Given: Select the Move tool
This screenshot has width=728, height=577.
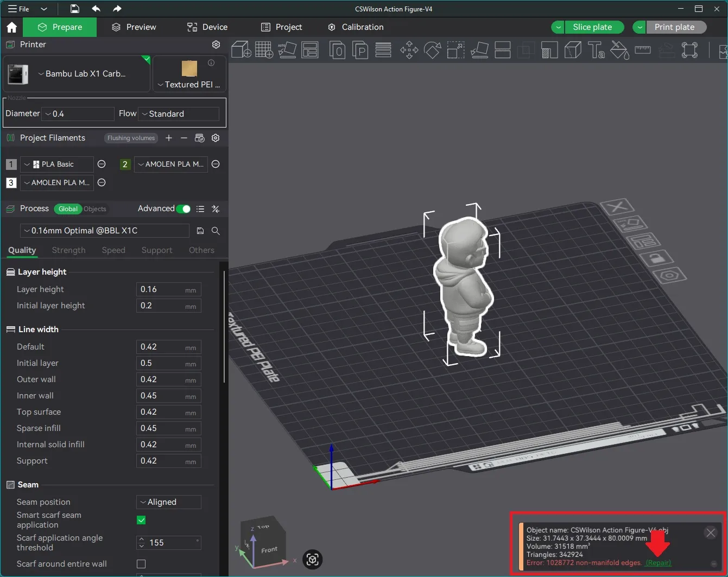Looking at the screenshot, I should tap(409, 50).
